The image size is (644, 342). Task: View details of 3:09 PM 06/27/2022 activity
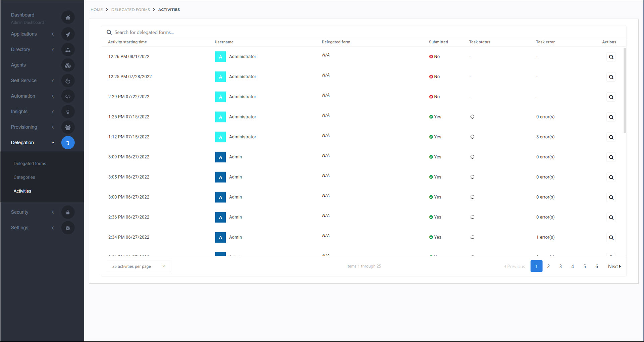(x=611, y=157)
